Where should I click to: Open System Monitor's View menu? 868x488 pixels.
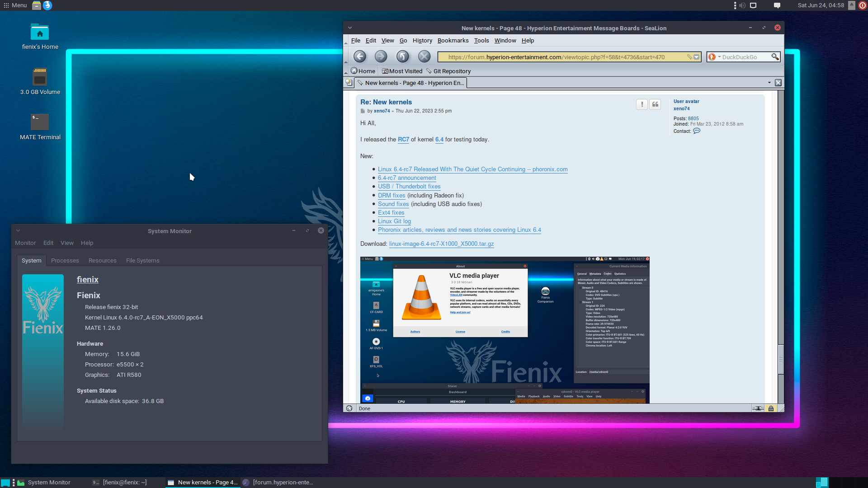pos(67,243)
